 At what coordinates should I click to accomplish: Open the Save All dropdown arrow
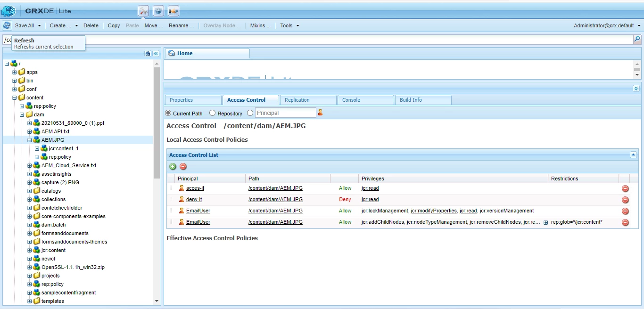click(x=40, y=25)
